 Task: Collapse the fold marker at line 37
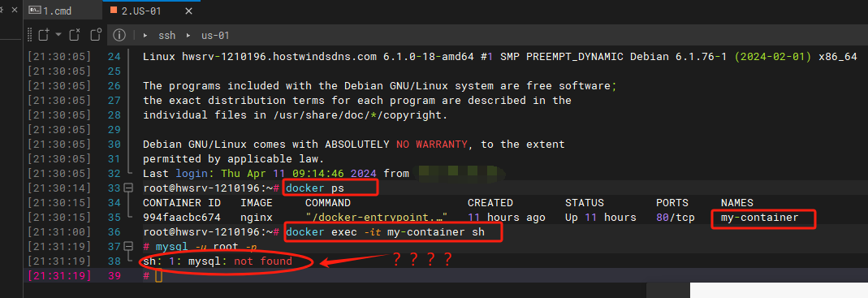tap(129, 247)
